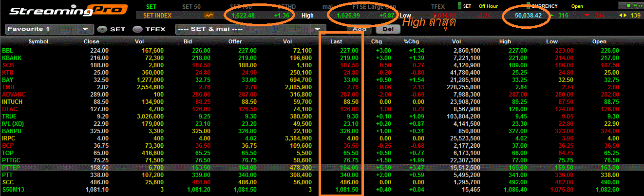Select the SCB symbol row
Screen dimensions: 644x196
pos(322,65)
